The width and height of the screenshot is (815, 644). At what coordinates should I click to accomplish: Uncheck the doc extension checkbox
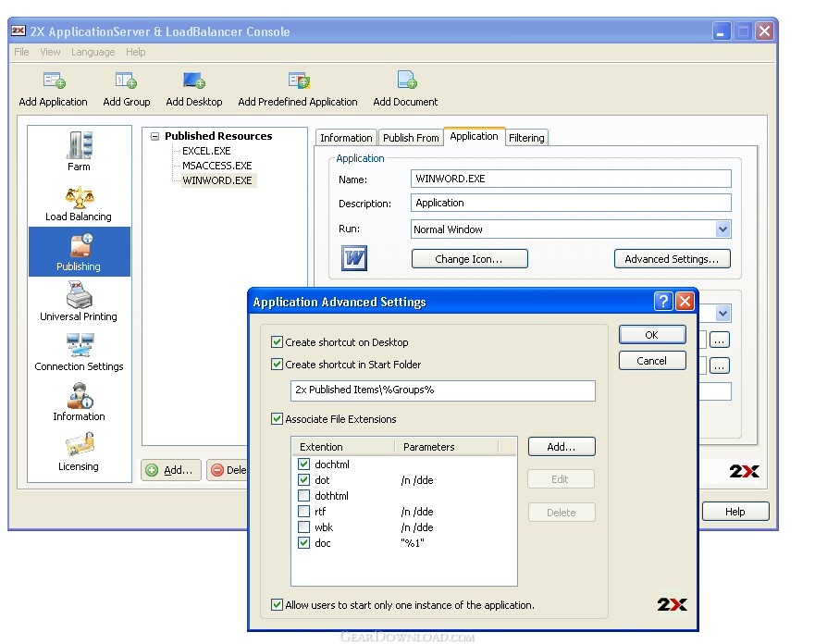coord(304,542)
